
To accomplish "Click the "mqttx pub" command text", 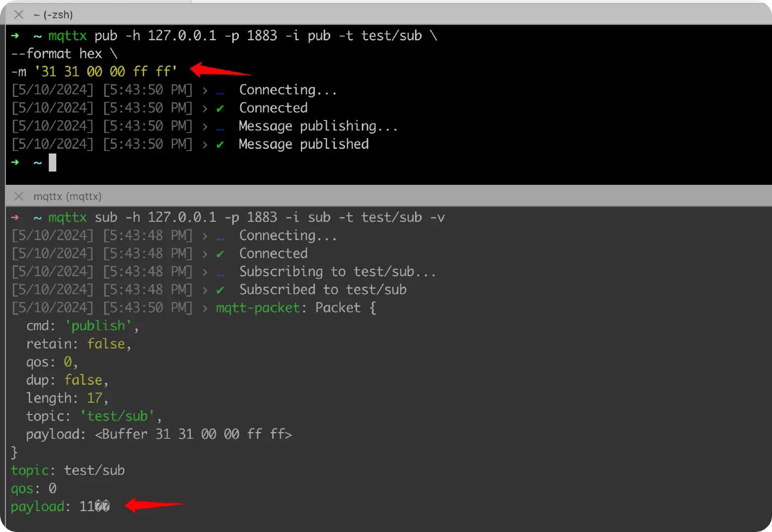I will tap(82, 35).
